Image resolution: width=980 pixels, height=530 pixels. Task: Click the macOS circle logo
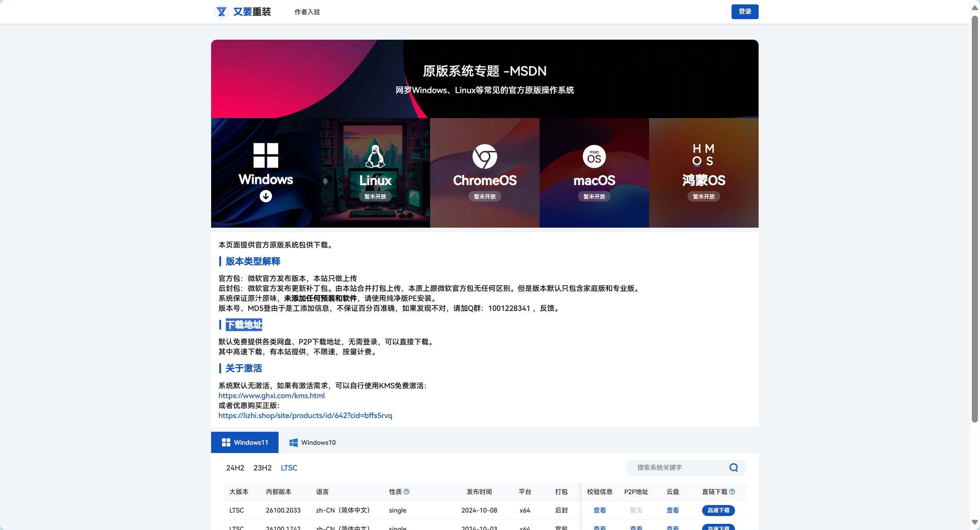pos(594,157)
